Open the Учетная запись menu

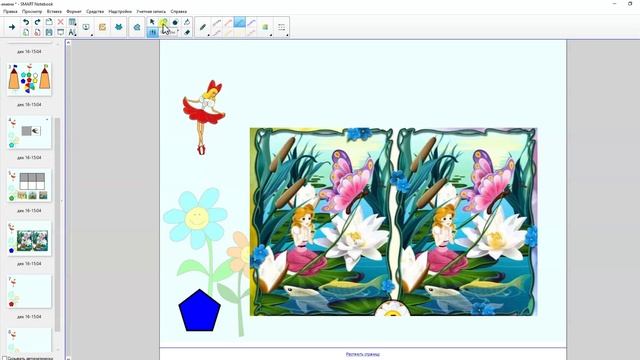pos(151,11)
